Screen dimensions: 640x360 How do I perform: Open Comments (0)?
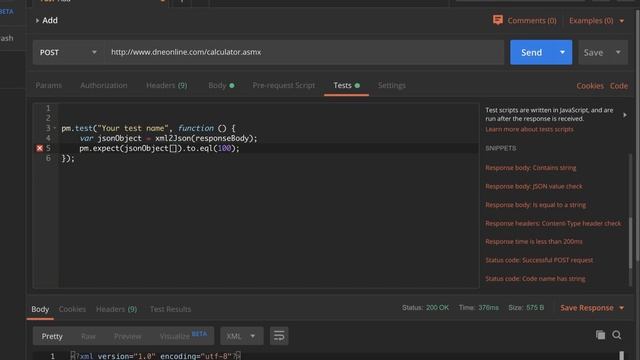[x=532, y=20]
